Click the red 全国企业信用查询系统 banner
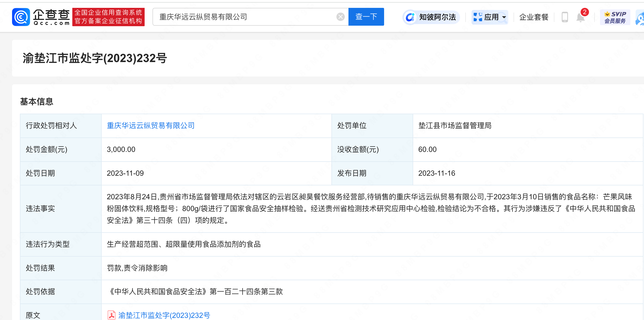The height and width of the screenshot is (320, 644). [108, 17]
